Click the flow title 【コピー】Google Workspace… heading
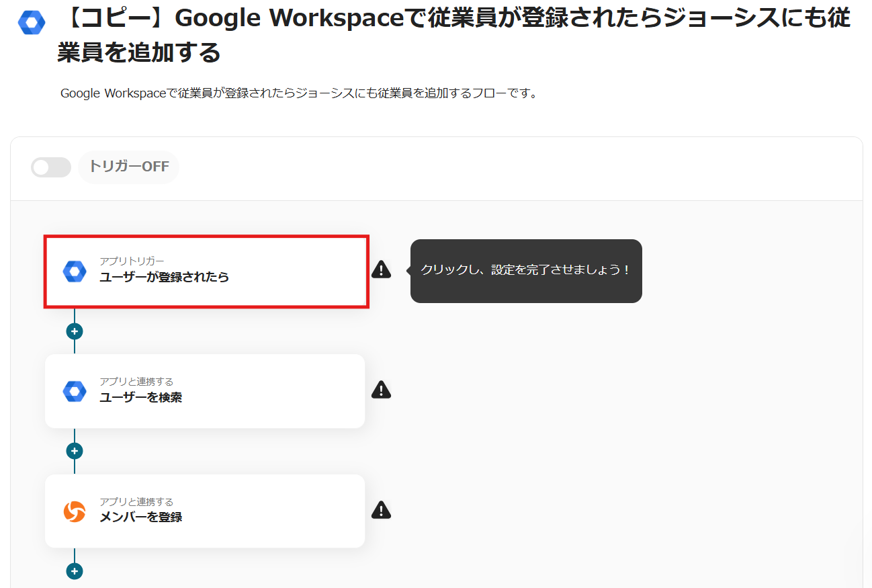The height and width of the screenshot is (588, 872). tap(454, 36)
